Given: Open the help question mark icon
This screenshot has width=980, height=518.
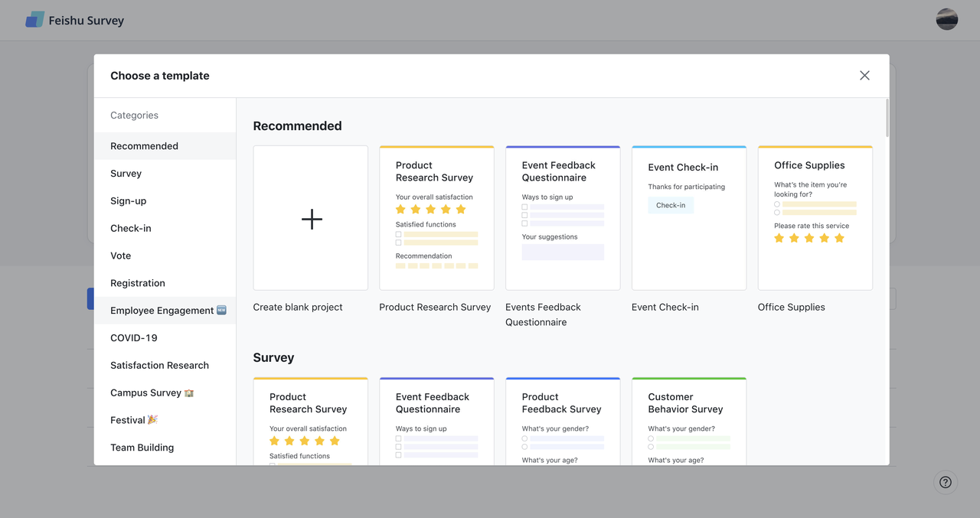Looking at the screenshot, I should [946, 482].
